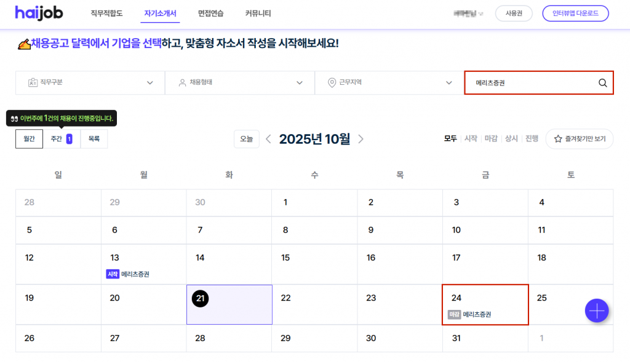The width and height of the screenshot is (630, 364).
Task: Click the 시작 메리츠증권 event on the 13th
Action: [x=128, y=274]
